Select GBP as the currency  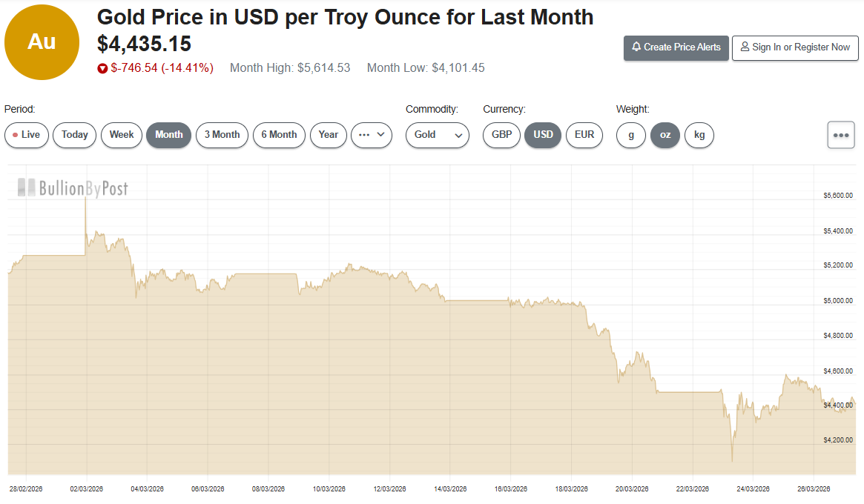click(502, 135)
